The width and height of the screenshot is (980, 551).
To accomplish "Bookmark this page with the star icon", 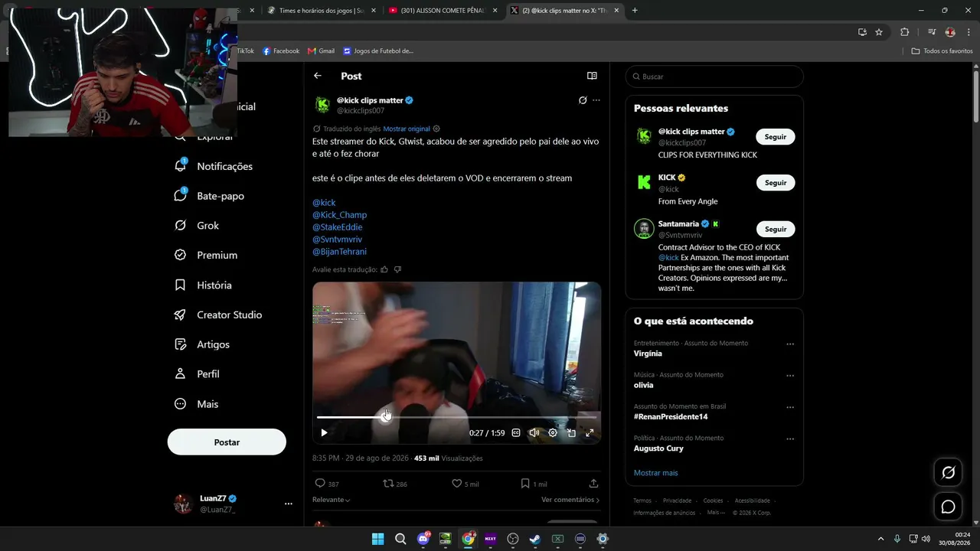I will coord(879,32).
